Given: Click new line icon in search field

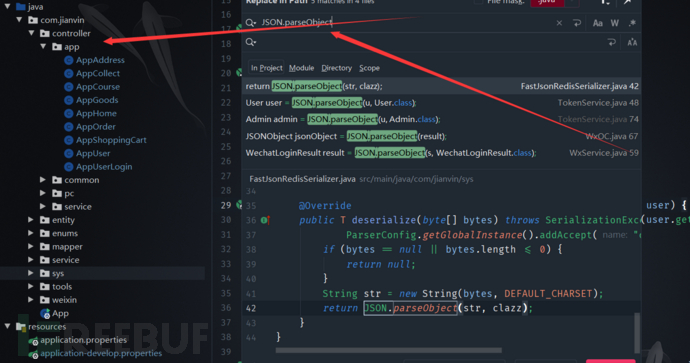Looking at the screenshot, I should click(x=576, y=23).
